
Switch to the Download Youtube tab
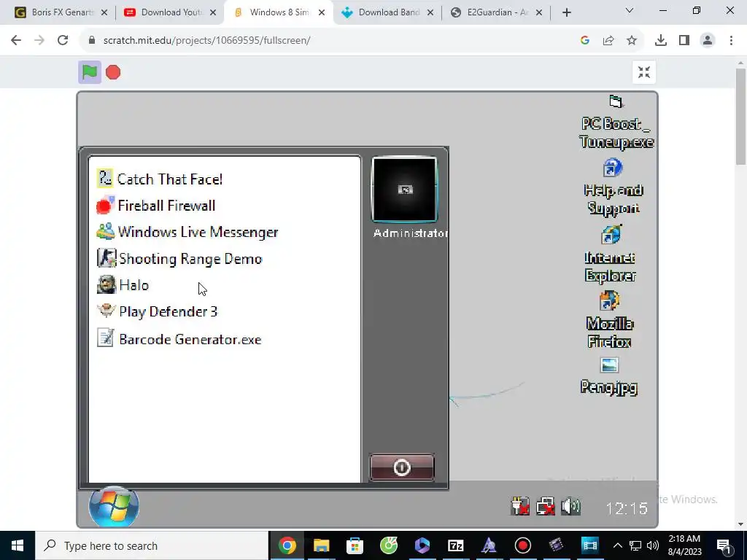tap(169, 12)
